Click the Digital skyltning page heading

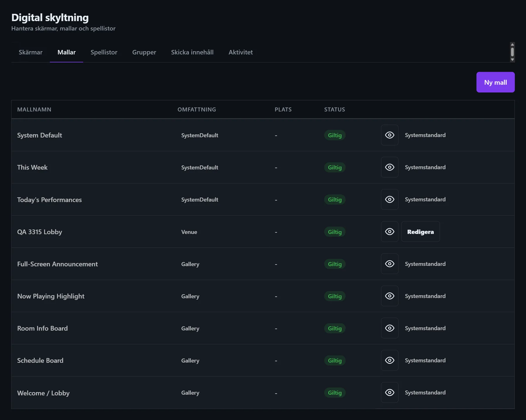pos(50,18)
